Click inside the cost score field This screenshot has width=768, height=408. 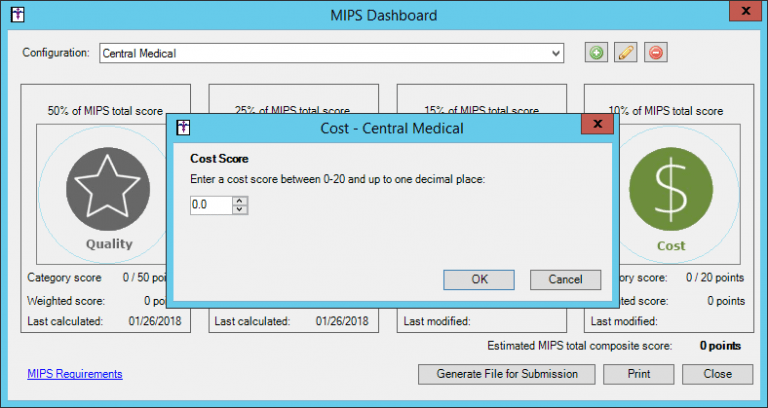[210, 205]
